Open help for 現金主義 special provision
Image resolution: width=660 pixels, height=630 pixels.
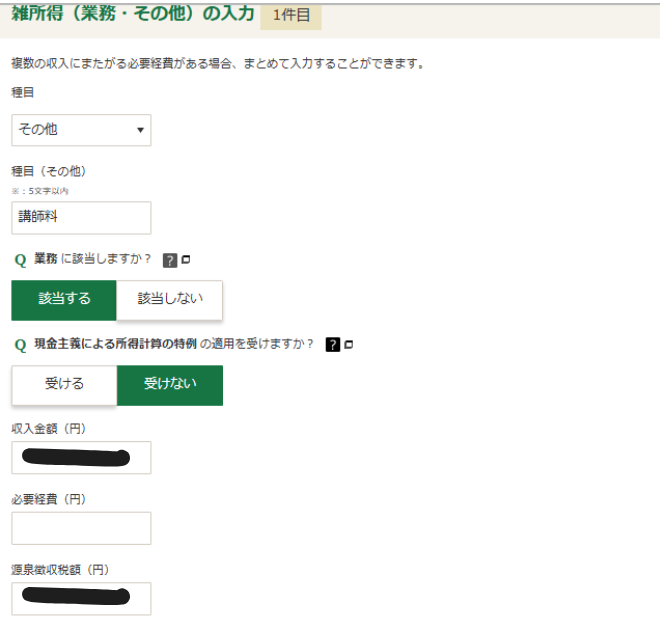pyautogui.click(x=333, y=345)
